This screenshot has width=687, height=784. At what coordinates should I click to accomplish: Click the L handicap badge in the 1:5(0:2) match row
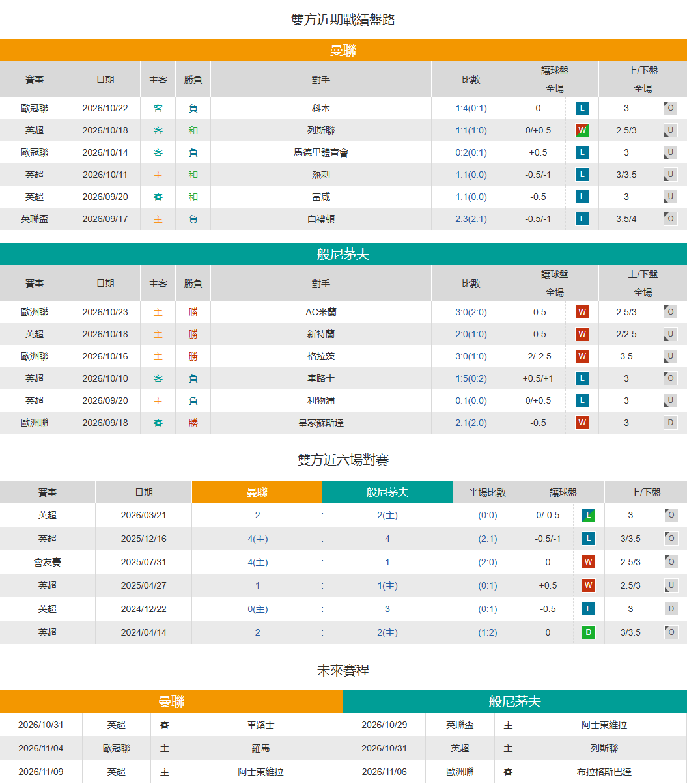coord(582,378)
